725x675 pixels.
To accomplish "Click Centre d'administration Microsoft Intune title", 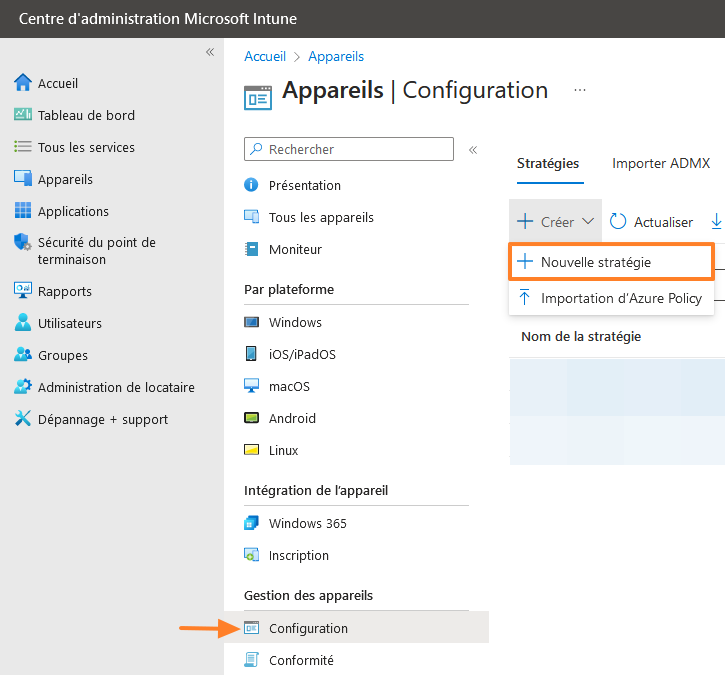I will [158, 19].
